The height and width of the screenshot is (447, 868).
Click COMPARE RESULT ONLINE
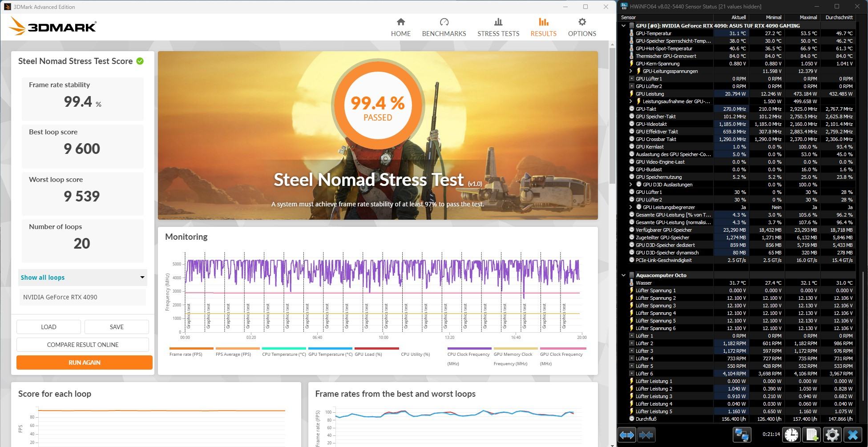pos(83,345)
